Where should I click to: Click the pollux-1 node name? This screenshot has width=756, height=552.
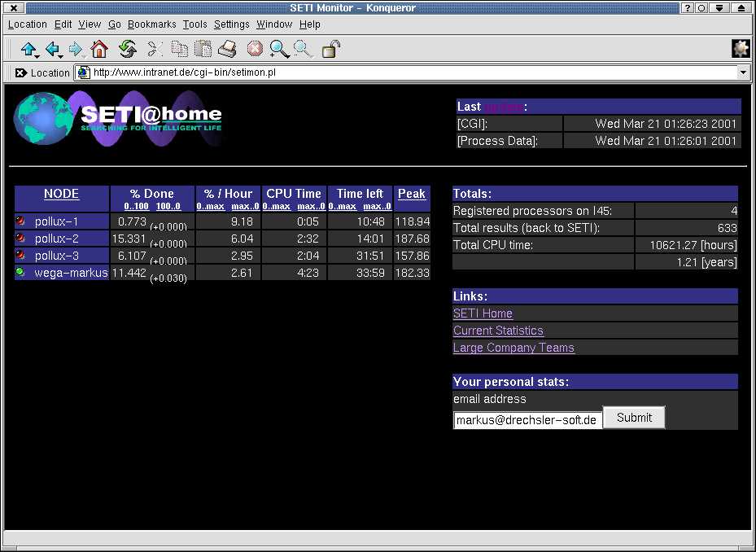[56, 221]
